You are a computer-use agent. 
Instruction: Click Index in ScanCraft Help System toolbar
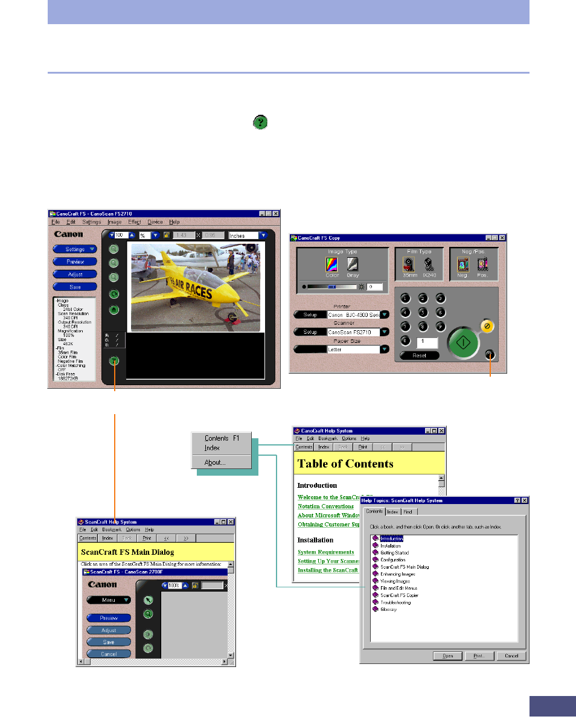pos(107,538)
